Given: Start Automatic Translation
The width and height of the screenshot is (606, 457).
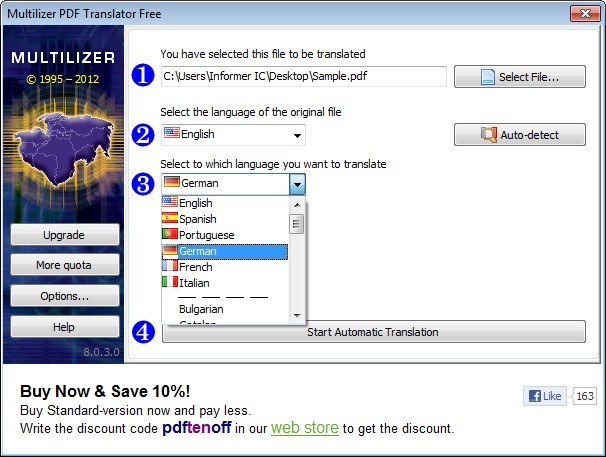Looking at the screenshot, I should pyautogui.click(x=373, y=332).
